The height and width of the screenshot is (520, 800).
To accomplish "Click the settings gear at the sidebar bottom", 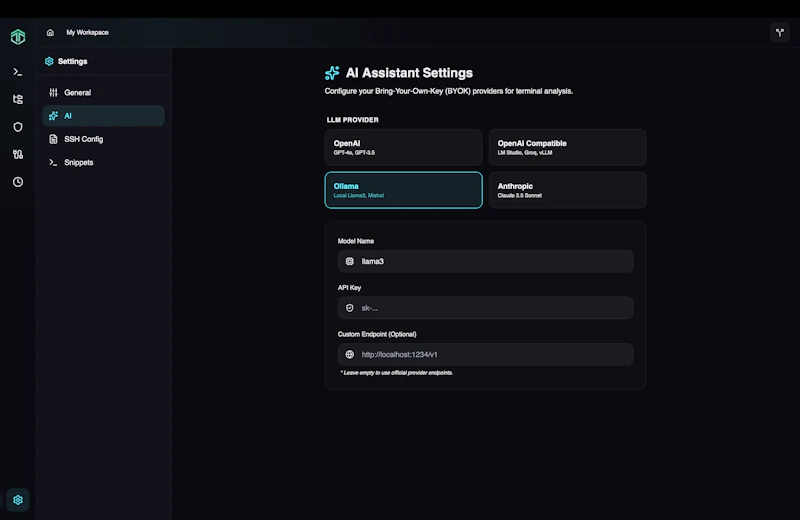I will (18, 500).
